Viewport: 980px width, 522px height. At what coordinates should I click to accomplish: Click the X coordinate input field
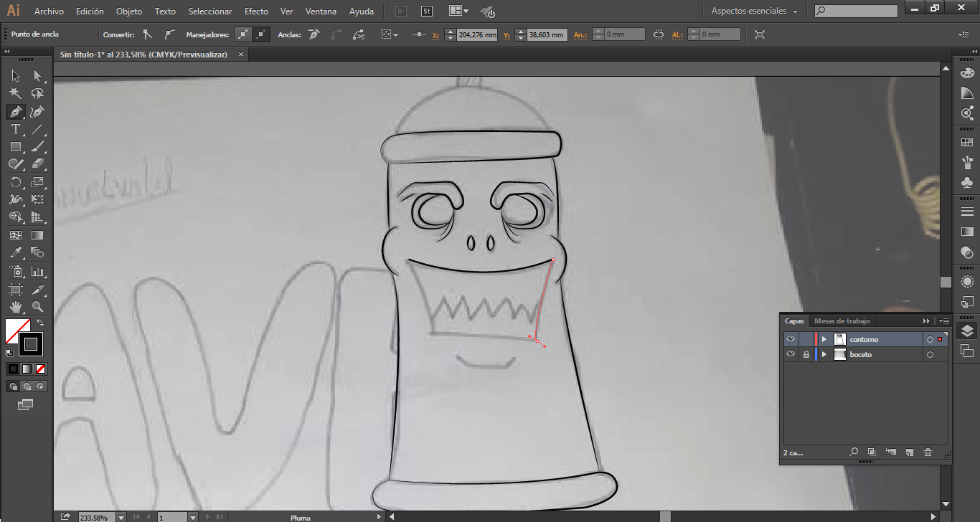[476, 34]
